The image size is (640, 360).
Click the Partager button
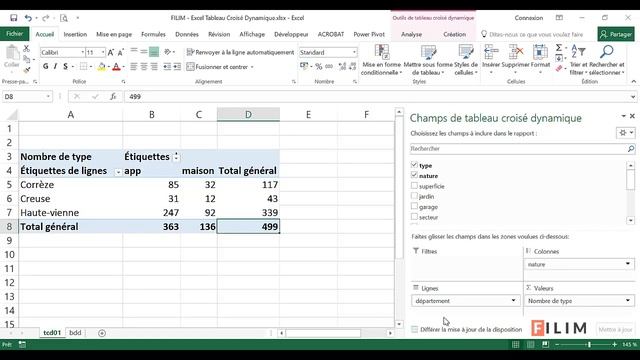(x=616, y=34)
